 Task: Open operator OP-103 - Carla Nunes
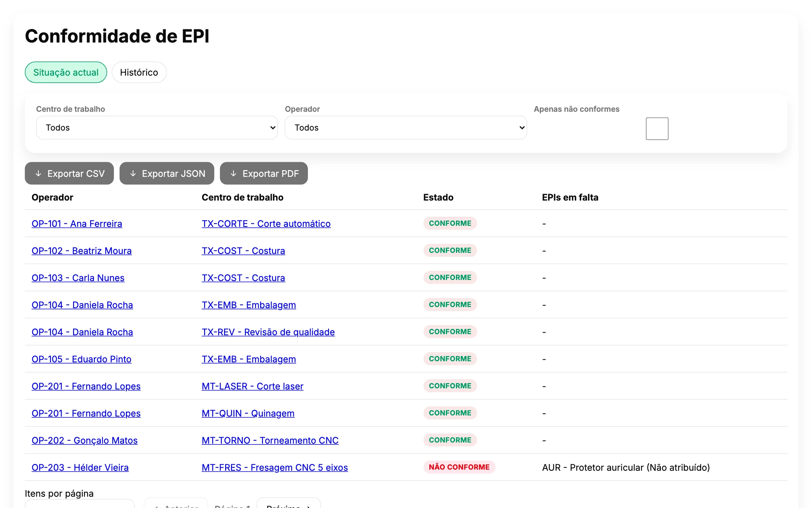coord(78,278)
